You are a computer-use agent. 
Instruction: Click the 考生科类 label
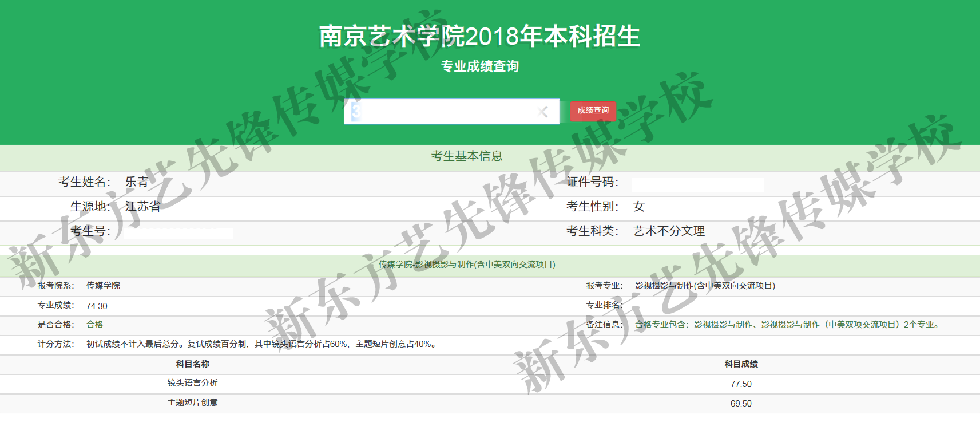click(593, 231)
